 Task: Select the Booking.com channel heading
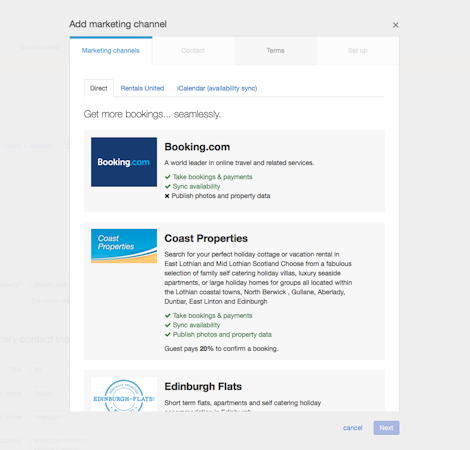197,147
